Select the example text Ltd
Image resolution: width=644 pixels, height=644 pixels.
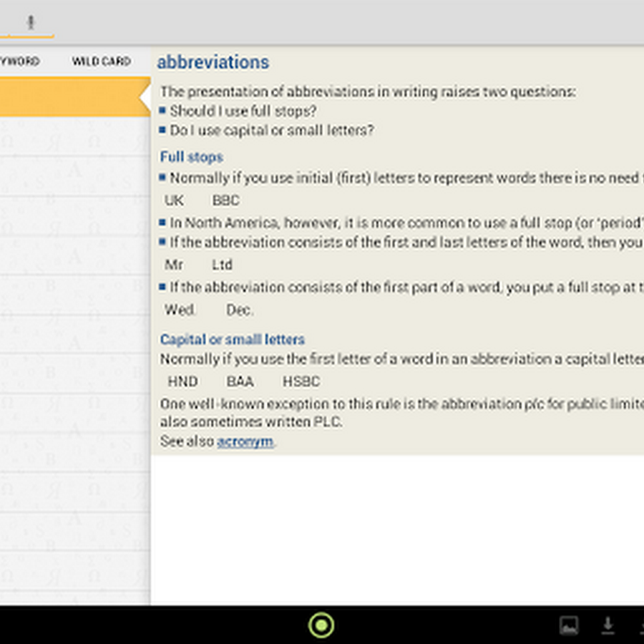coord(223,265)
